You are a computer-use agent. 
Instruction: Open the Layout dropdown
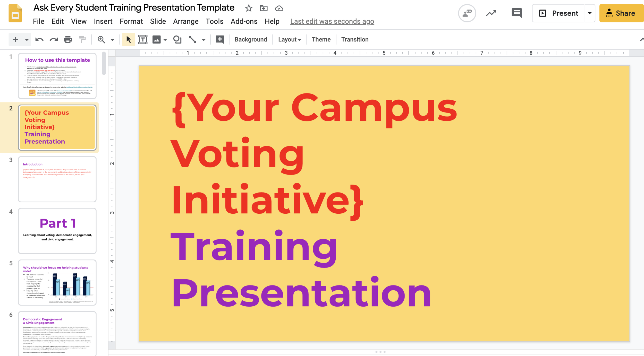(x=289, y=39)
